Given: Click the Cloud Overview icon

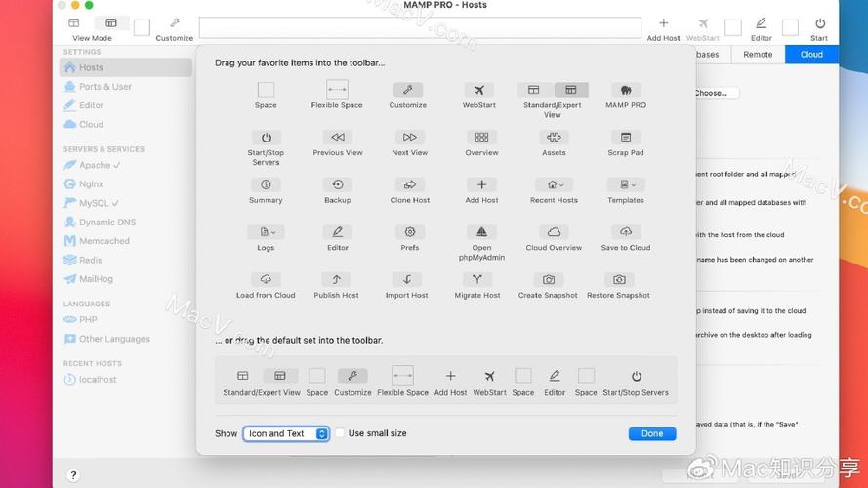Looking at the screenshot, I should [x=554, y=232].
